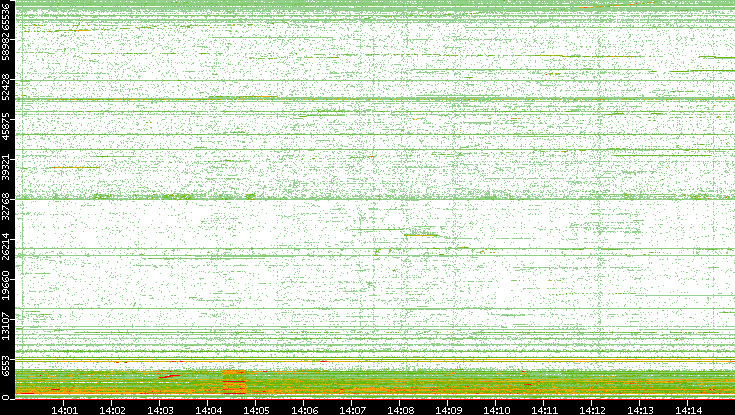Click the 14:09 time axis label

tap(448, 410)
